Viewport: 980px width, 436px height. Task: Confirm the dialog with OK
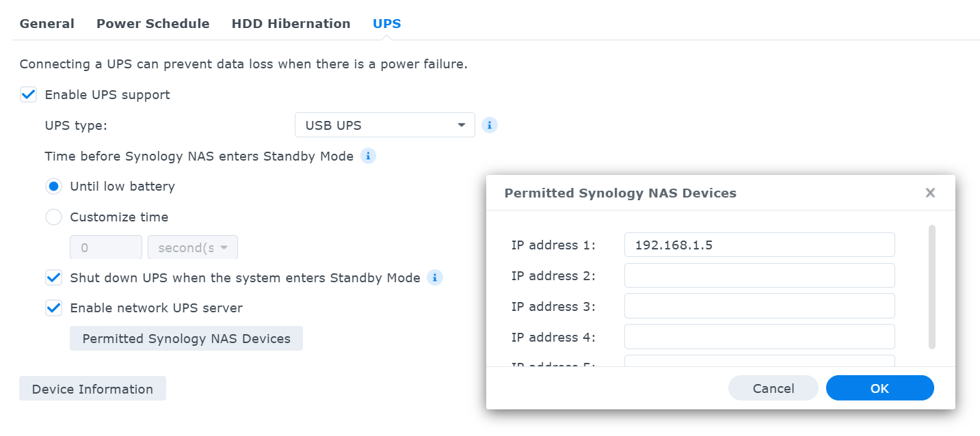coord(879,387)
